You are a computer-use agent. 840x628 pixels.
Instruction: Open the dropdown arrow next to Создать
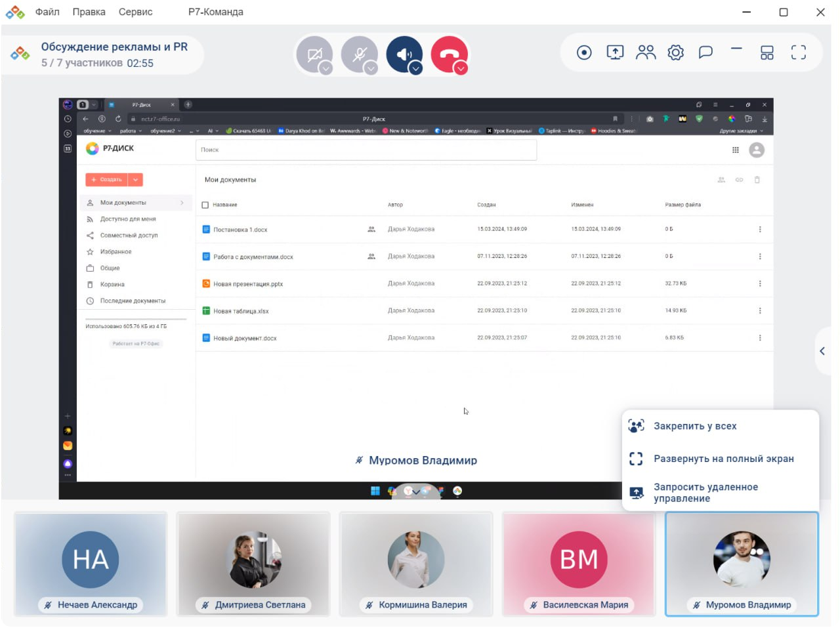point(136,179)
